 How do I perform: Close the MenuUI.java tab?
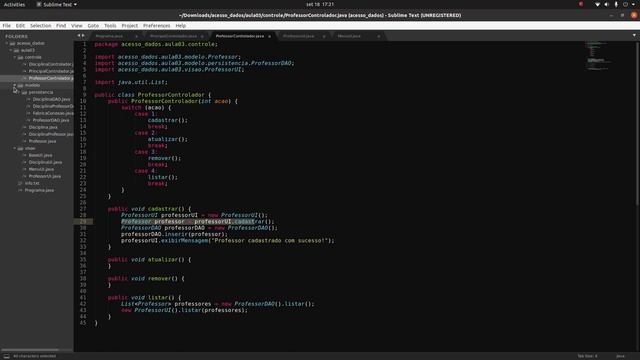click(379, 36)
